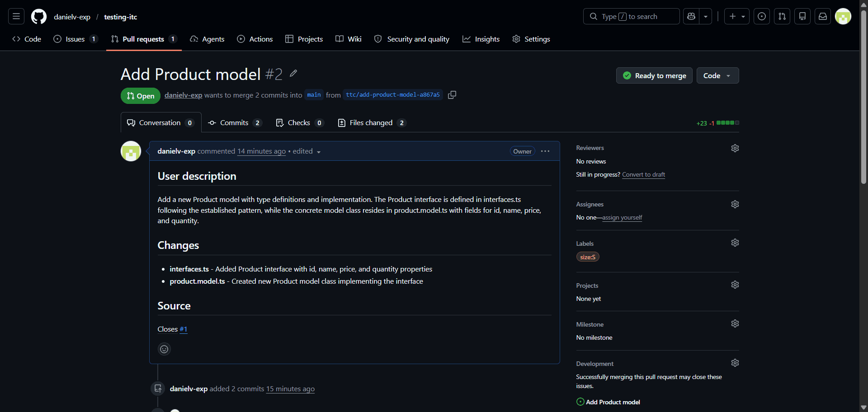
Task: Click the Owner badge on comment
Action: click(522, 151)
